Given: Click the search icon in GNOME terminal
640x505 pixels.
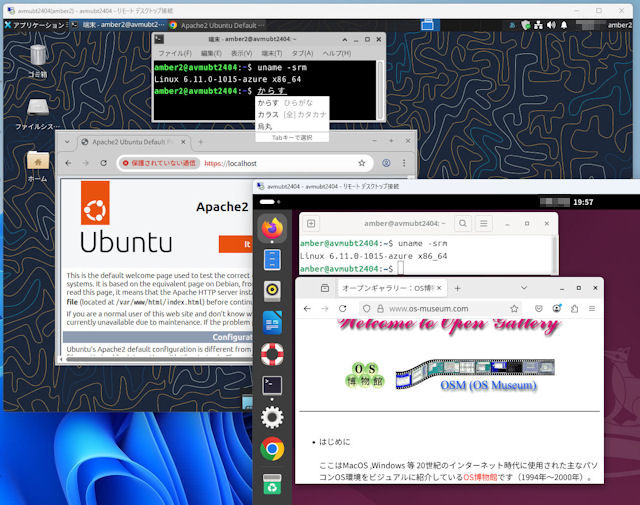Looking at the screenshot, I should (x=463, y=223).
